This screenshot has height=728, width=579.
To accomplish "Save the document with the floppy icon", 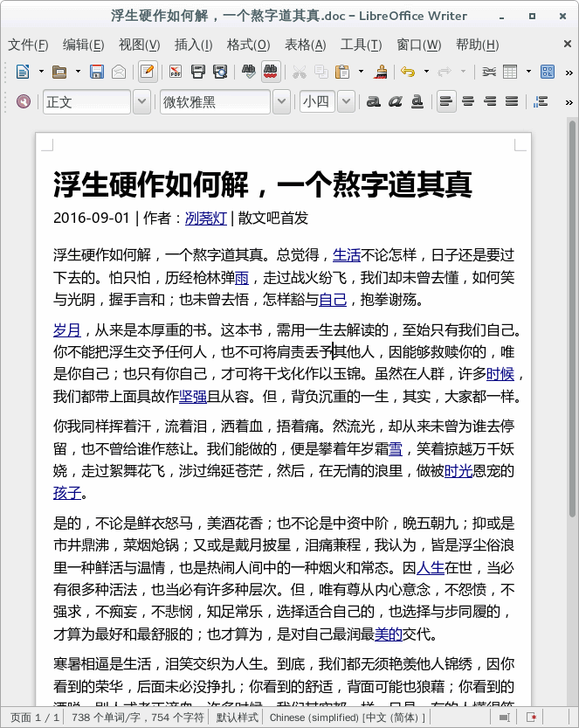I will pos(96,72).
